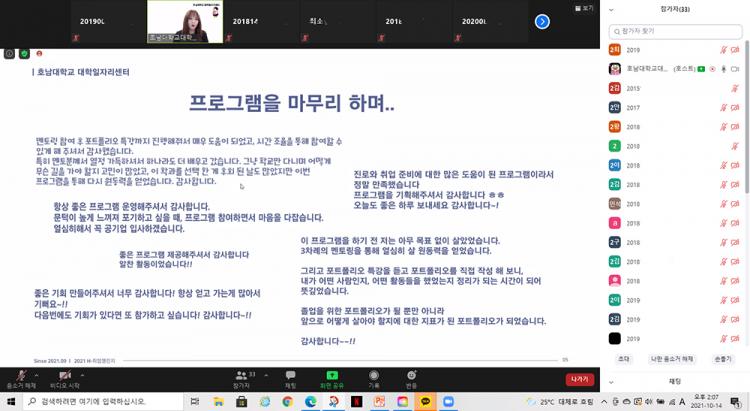Image resolution: width=750 pixels, height=411 pixels.
Task: Click the green encryption shield icon
Action: click(24, 53)
